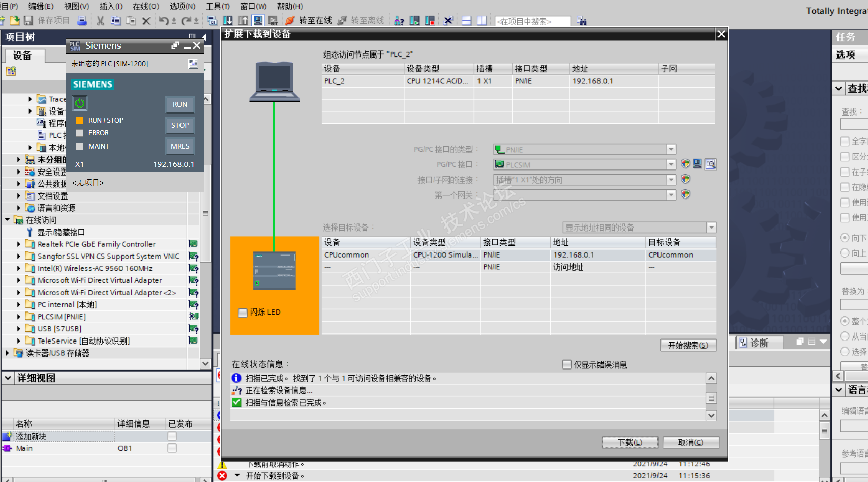
Task: Open the 在线(O) menu
Action: 146,6
